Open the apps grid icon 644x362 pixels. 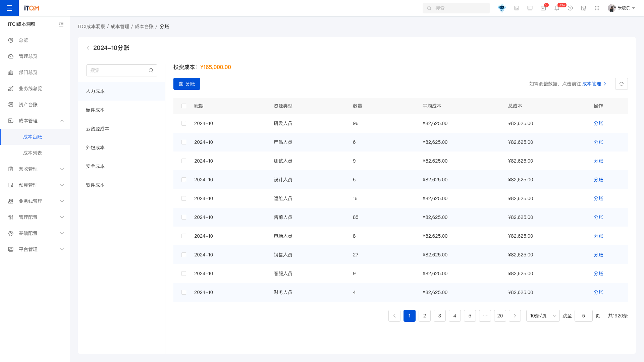597,8
